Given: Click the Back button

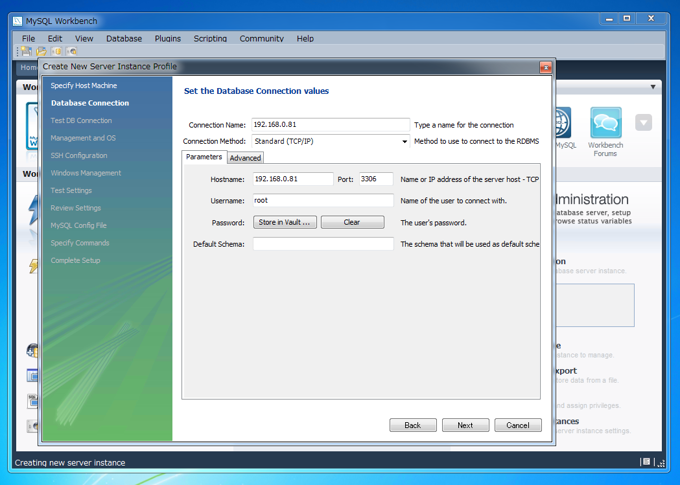Looking at the screenshot, I should point(412,425).
